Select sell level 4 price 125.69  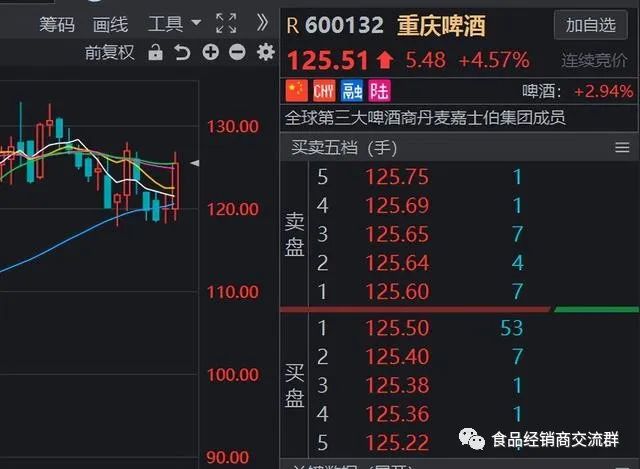[397, 205]
